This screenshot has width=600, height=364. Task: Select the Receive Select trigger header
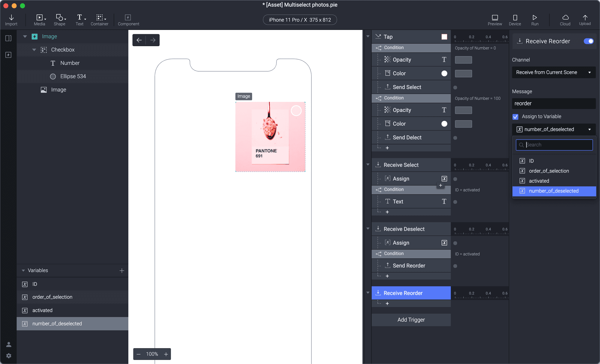click(411, 165)
